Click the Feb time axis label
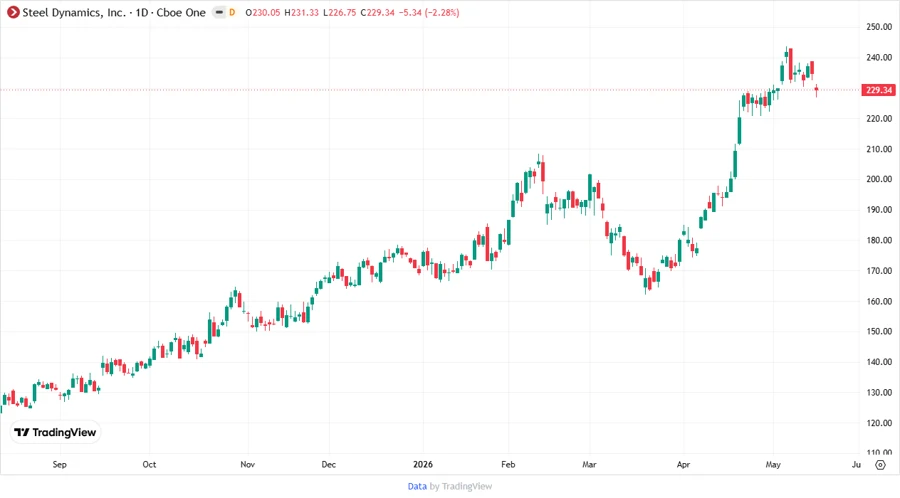Image resolution: width=900 pixels, height=498 pixels. [x=508, y=464]
